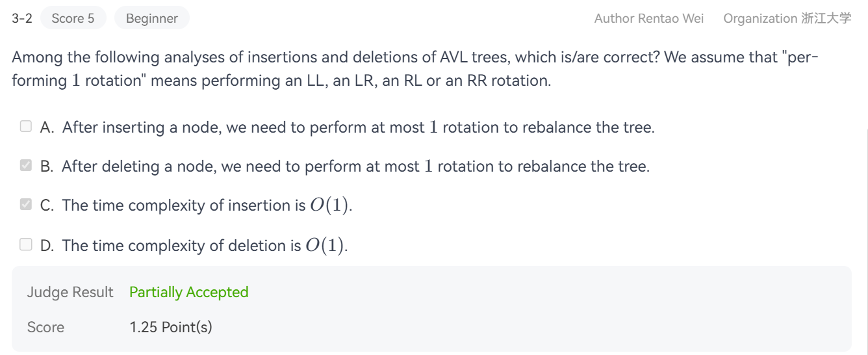
Task: Select the option B statement text
Action: (355, 166)
